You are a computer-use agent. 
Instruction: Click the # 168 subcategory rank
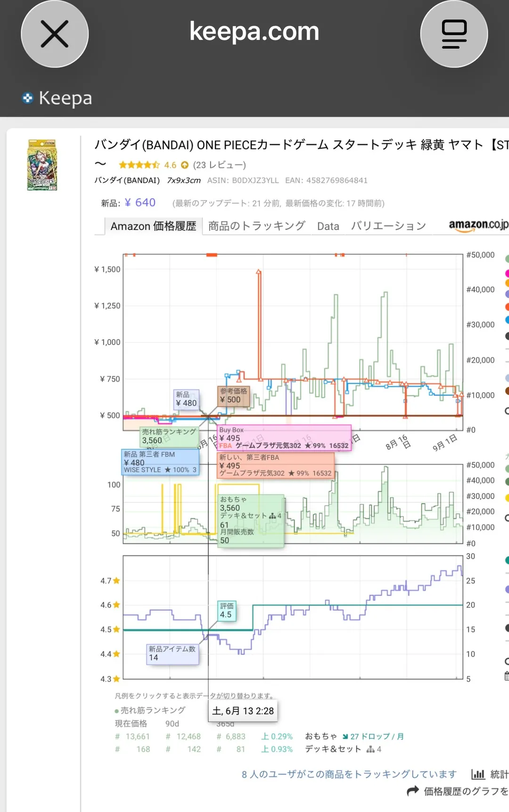click(132, 749)
